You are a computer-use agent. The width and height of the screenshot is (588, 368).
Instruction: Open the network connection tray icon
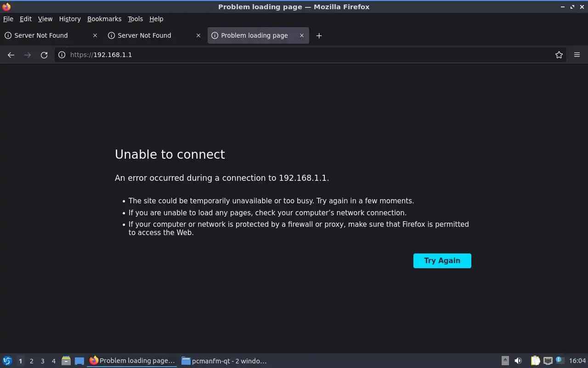[548, 361]
